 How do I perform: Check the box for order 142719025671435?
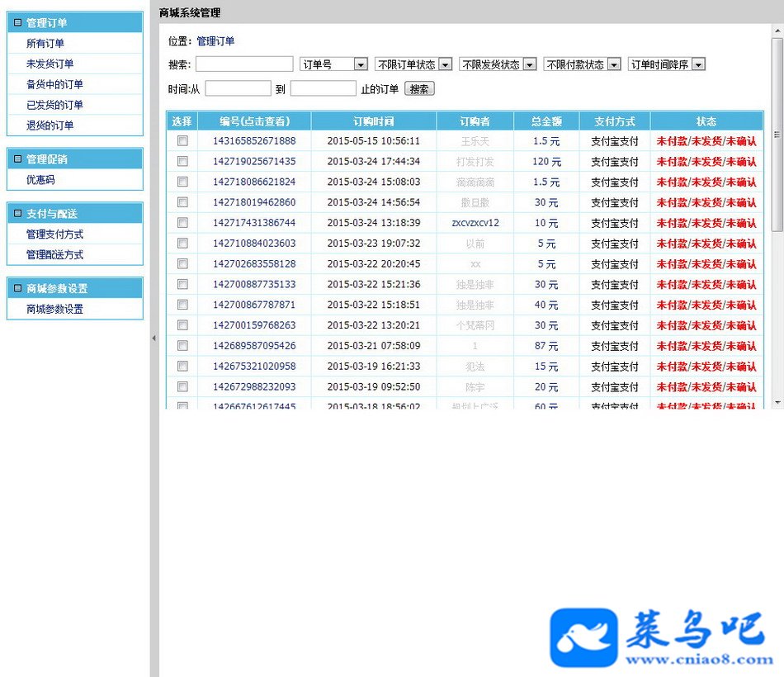tap(182, 161)
